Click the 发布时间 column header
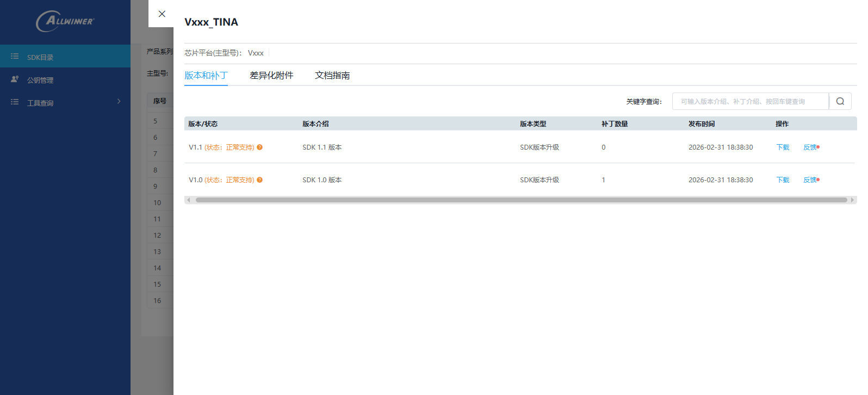Image resolution: width=868 pixels, height=395 pixels. point(702,124)
